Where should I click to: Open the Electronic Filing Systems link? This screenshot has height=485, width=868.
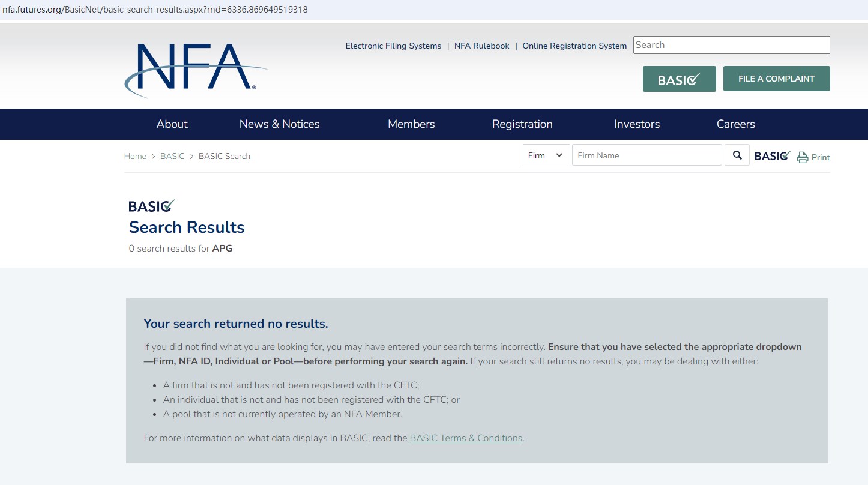[x=393, y=46]
